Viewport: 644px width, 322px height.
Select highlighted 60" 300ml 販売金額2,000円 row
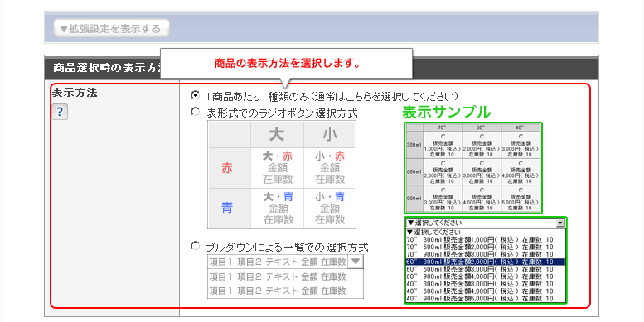click(486, 262)
